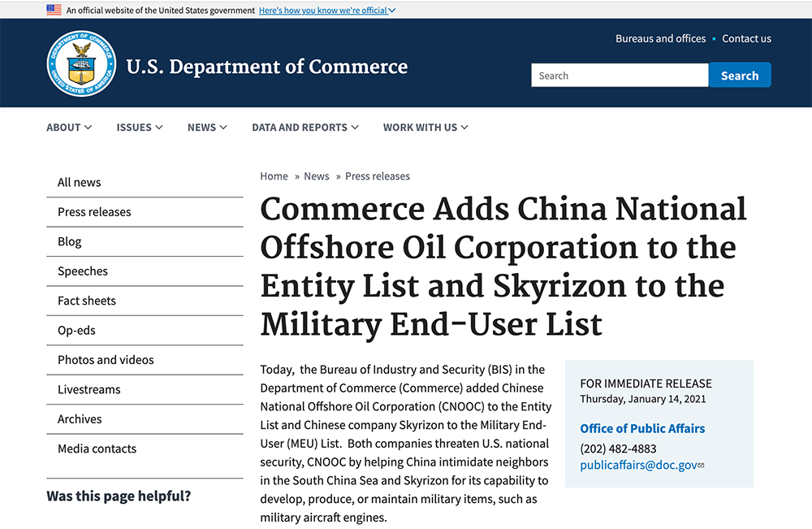The width and height of the screenshot is (812, 529).
Task: Open the WORK WITH US dropdown menu
Action: (425, 128)
